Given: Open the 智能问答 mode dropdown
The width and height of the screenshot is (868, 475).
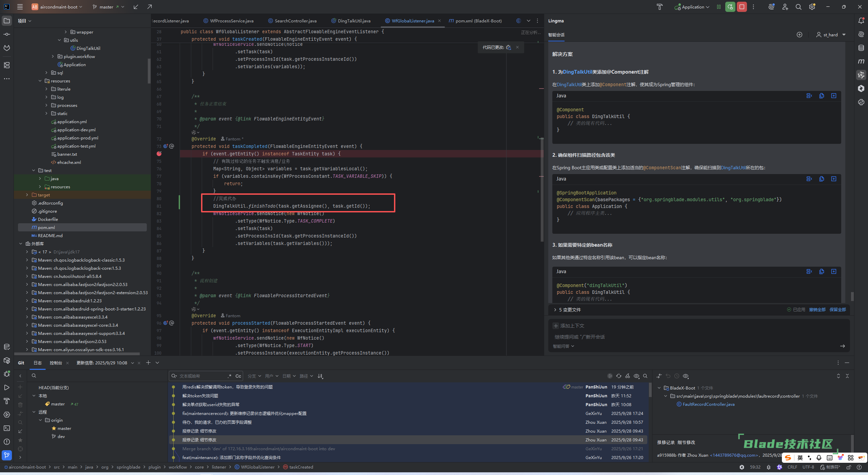Looking at the screenshot, I should click(x=564, y=346).
